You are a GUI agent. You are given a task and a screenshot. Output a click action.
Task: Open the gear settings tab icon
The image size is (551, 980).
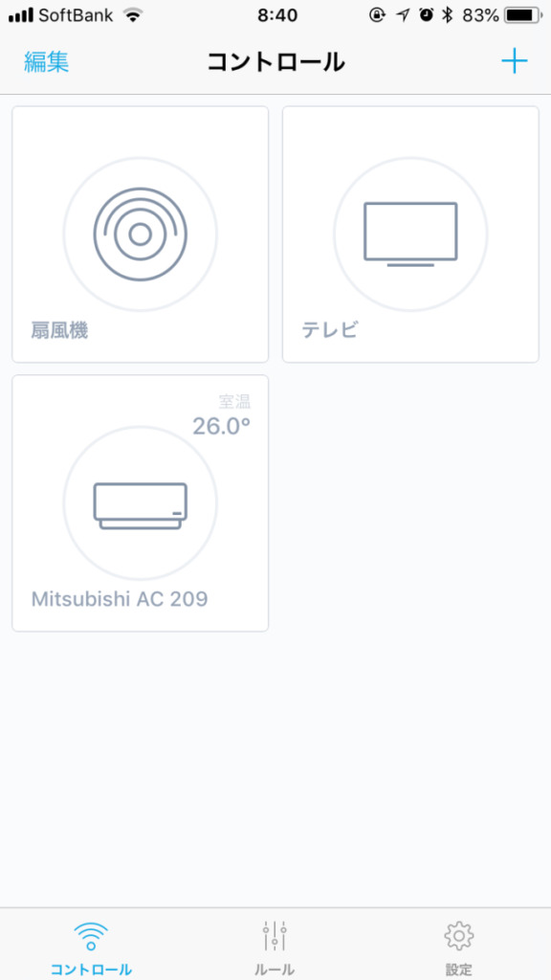point(459,936)
